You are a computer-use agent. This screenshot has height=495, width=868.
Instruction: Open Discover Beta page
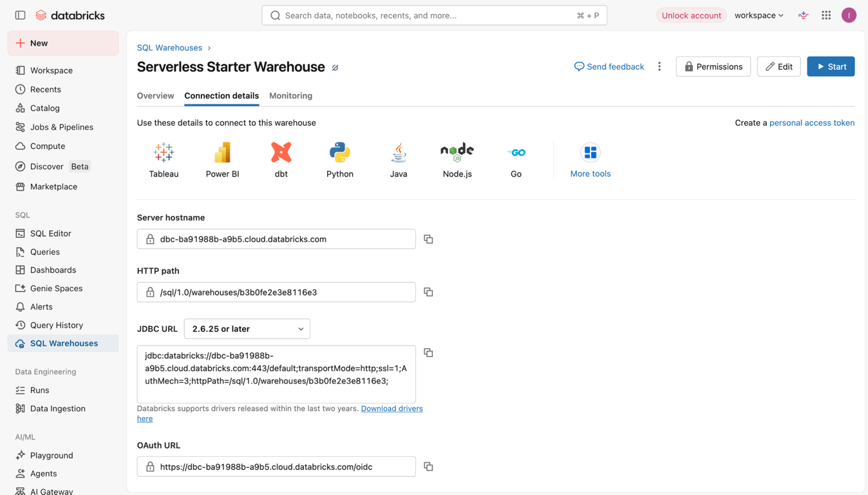click(x=63, y=166)
